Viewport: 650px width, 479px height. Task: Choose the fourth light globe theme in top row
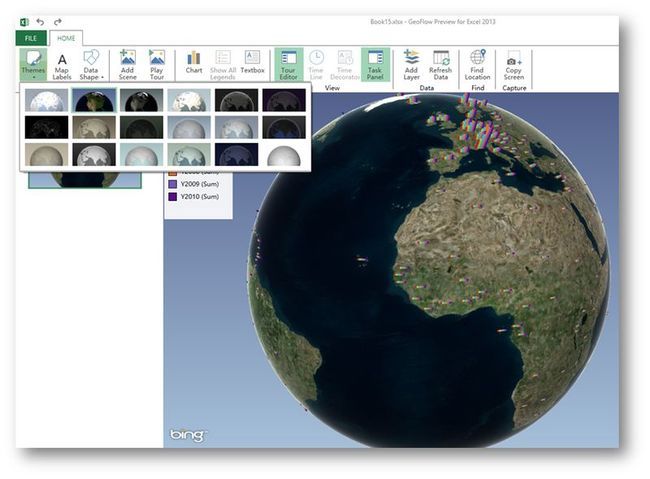(x=189, y=100)
